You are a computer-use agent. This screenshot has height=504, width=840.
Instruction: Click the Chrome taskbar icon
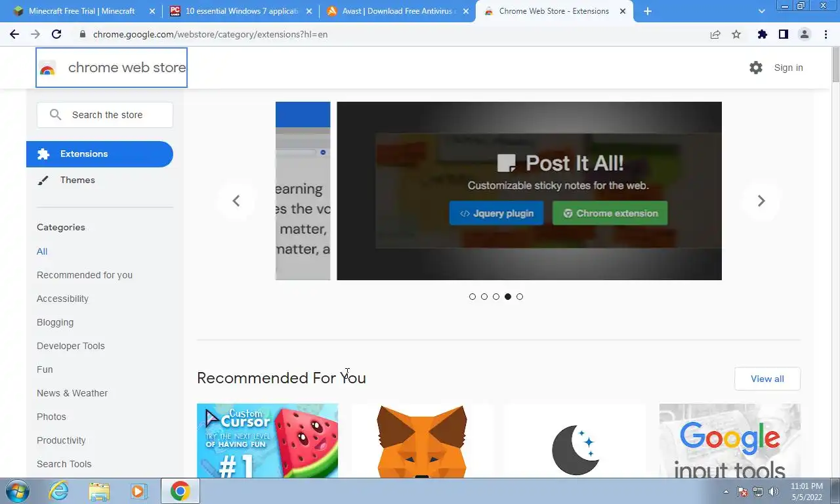(x=180, y=491)
